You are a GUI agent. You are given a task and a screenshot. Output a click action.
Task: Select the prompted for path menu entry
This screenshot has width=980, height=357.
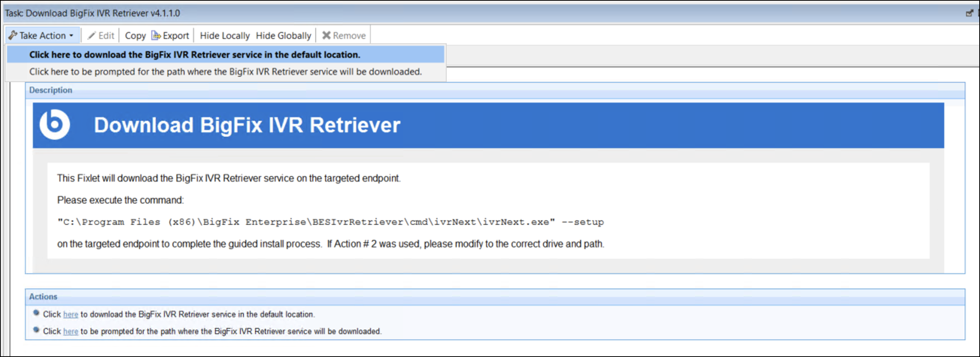(226, 71)
